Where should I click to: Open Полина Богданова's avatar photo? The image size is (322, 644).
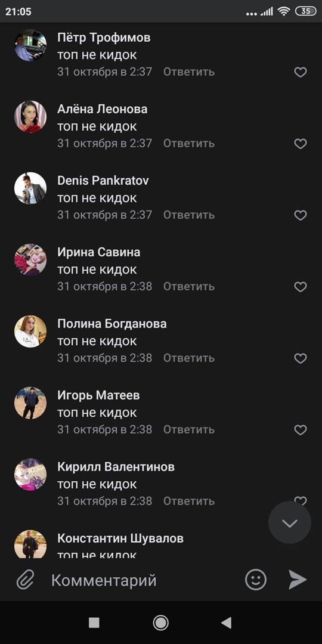pos(30,332)
